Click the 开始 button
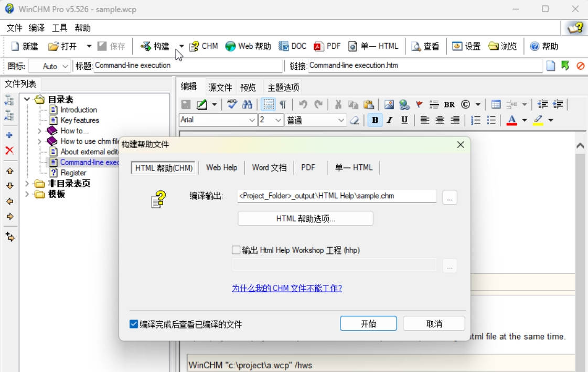 pyautogui.click(x=368, y=324)
